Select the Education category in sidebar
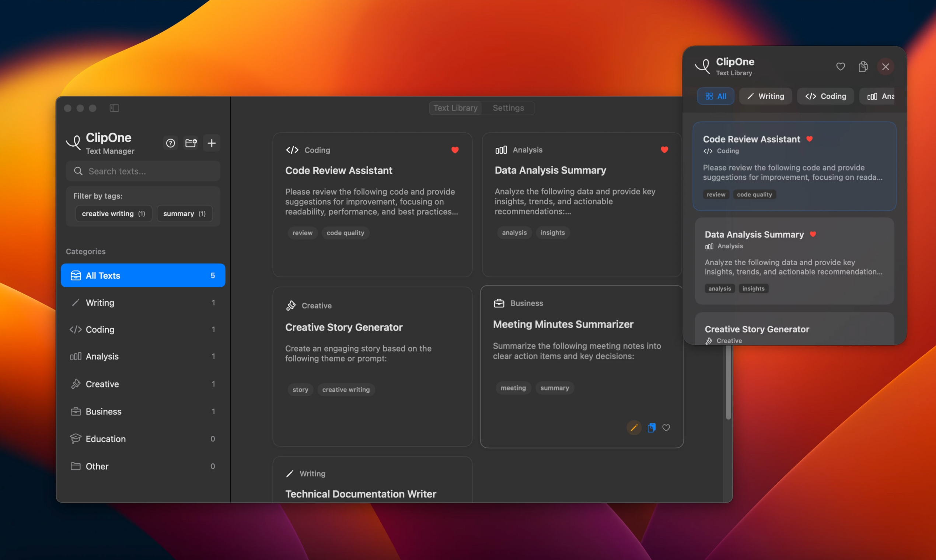This screenshot has width=936, height=560. coord(143,439)
